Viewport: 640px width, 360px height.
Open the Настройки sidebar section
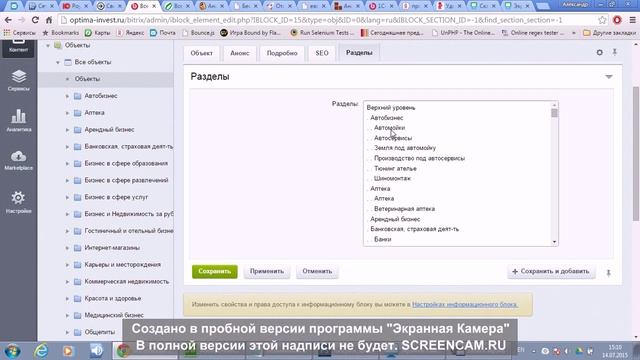(x=18, y=202)
